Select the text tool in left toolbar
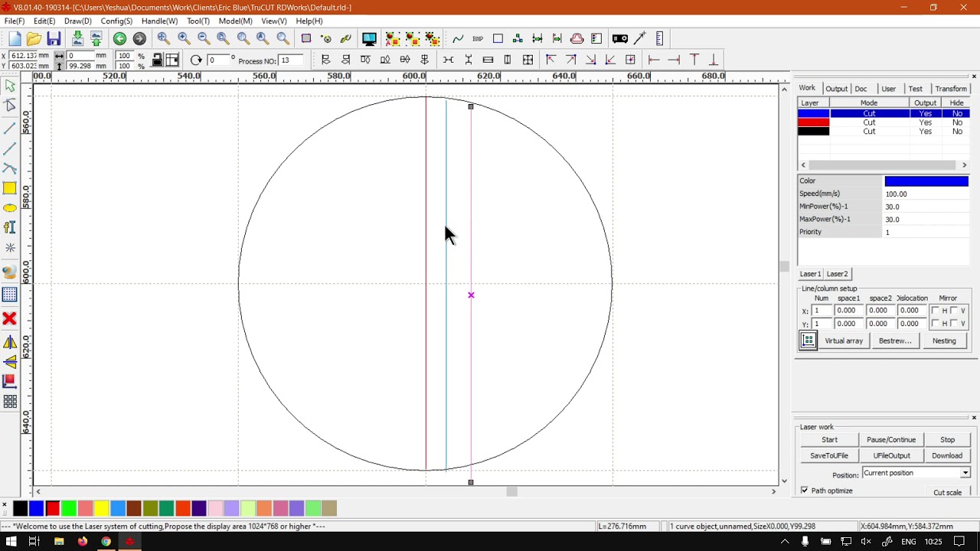The width and height of the screenshot is (980, 551). 10,227
